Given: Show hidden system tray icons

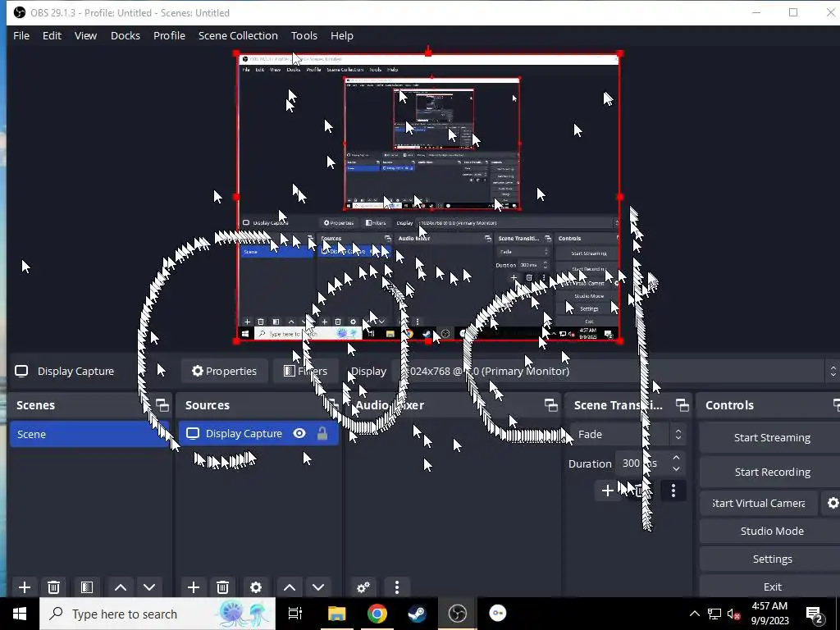Looking at the screenshot, I should [x=694, y=614].
